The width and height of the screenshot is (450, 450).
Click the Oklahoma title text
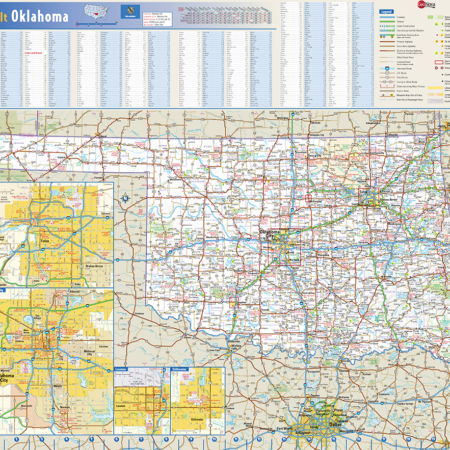(x=40, y=16)
